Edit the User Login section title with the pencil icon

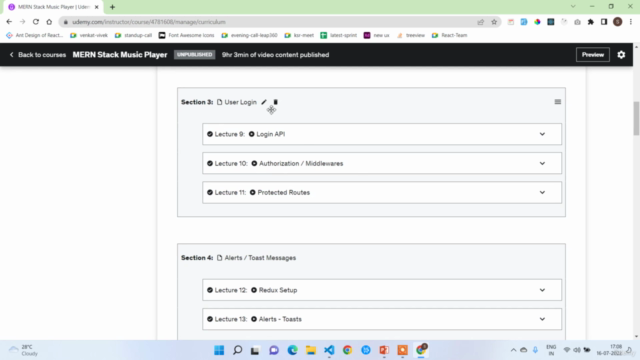[264, 102]
